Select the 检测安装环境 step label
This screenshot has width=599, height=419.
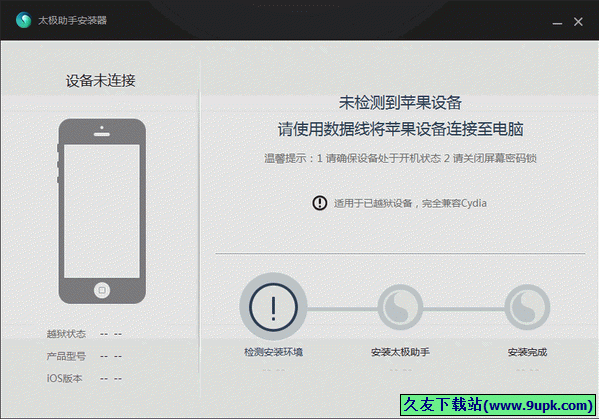(x=274, y=352)
